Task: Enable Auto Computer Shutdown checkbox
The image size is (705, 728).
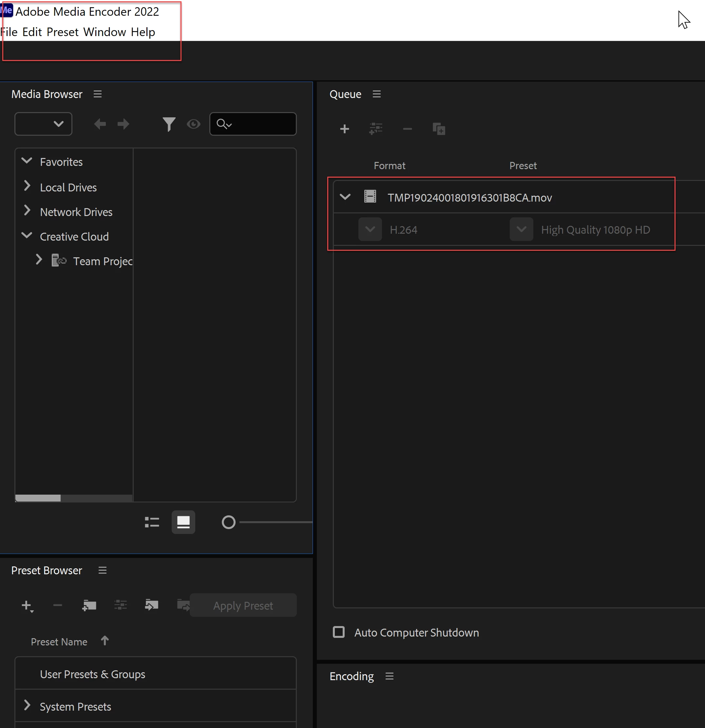Action: [x=339, y=632]
